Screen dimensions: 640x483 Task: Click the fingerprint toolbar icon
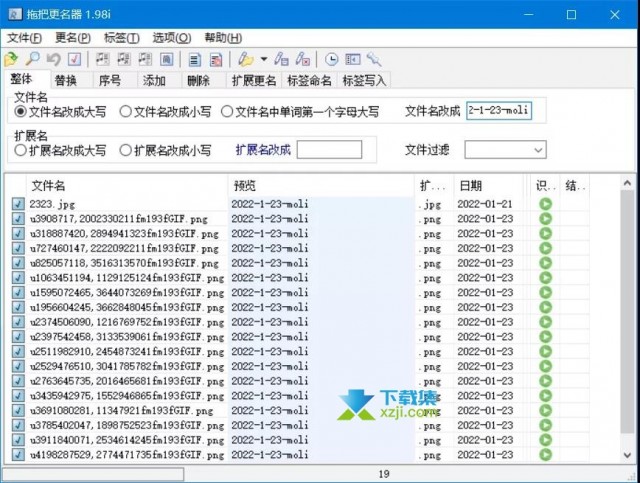pos(167,60)
